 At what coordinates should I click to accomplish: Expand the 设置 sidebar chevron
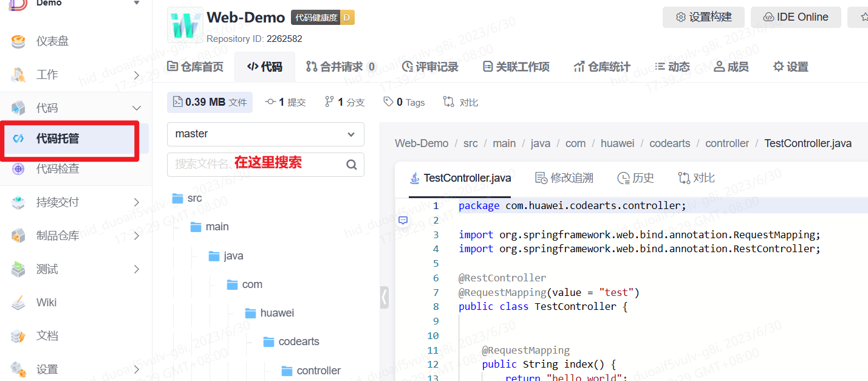(x=137, y=369)
